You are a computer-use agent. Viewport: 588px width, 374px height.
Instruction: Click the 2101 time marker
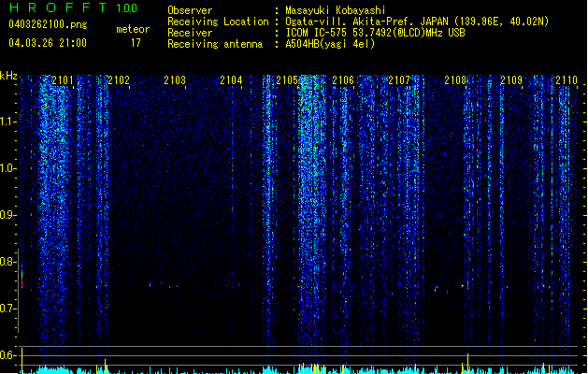tap(63, 80)
